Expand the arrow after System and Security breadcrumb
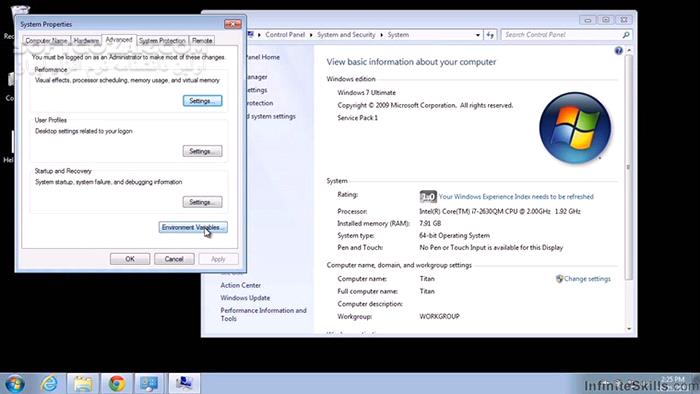This screenshot has height=394, width=700. 381,35
